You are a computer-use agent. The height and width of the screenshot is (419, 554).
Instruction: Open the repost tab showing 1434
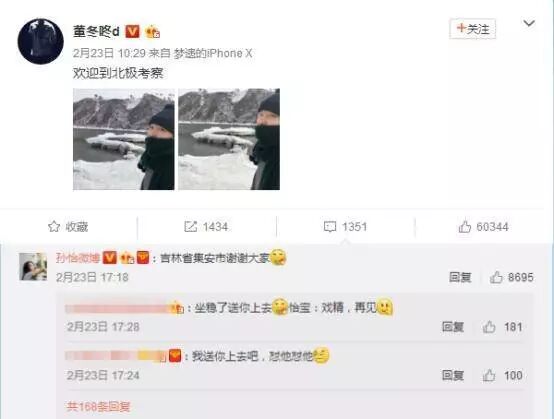tap(206, 226)
